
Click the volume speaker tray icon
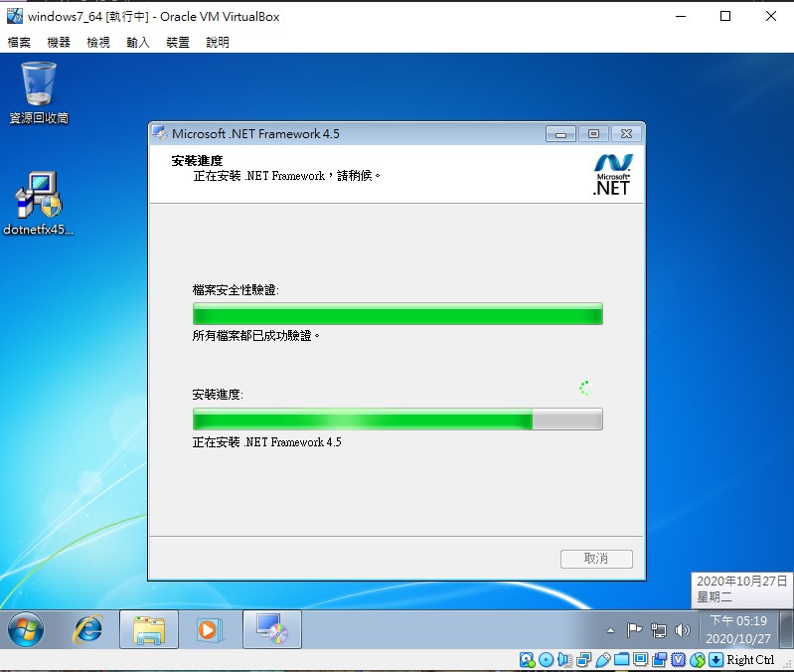click(682, 630)
